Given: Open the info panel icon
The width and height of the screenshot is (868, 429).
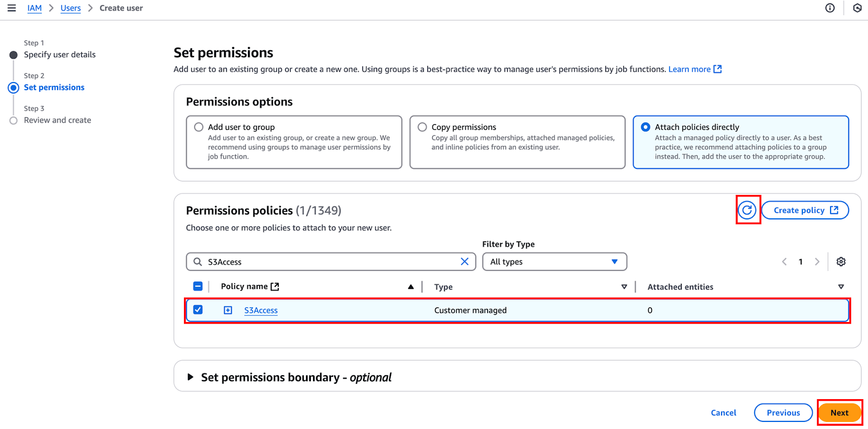Looking at the screenshot, I should [830, 8].
